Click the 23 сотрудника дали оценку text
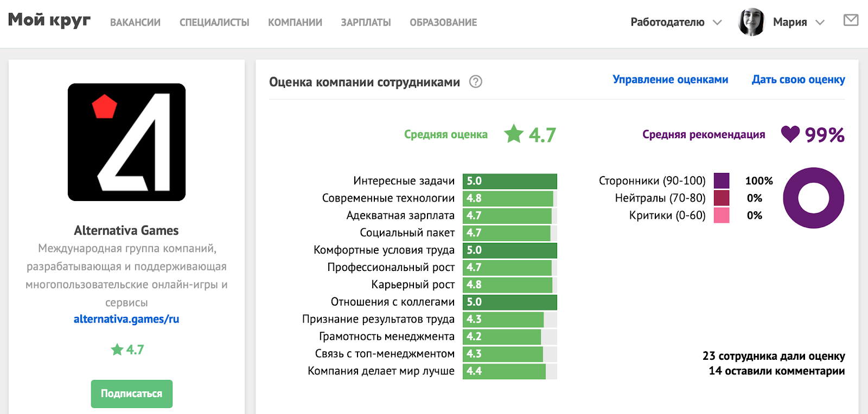Viewport: 868px width, 414px height. click(x=774, y=356)
